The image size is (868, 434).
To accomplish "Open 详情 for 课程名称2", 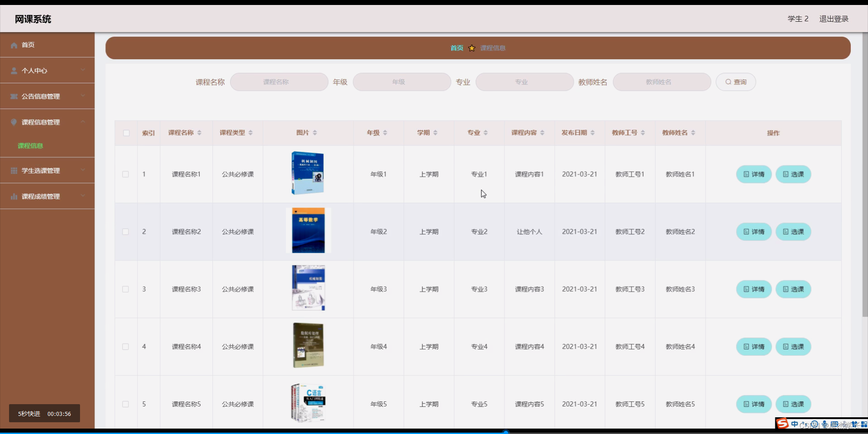I will click(754, 232).
